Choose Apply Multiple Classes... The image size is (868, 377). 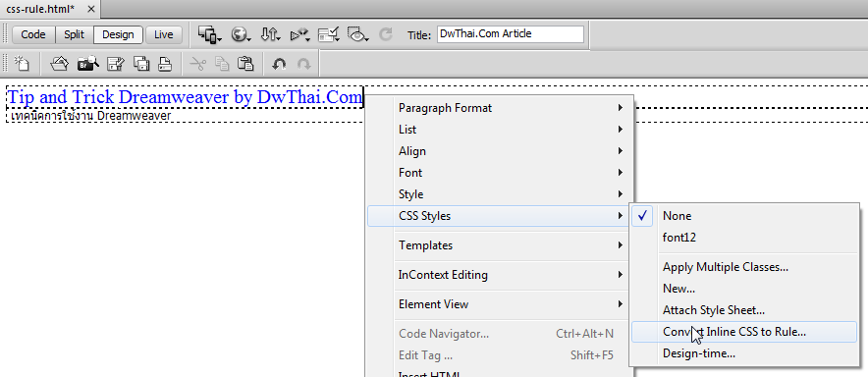coord(744,267)
